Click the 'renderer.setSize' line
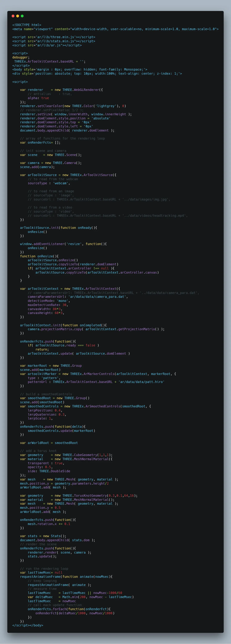Viewport: 231px width, 644px height. [76, 114]
